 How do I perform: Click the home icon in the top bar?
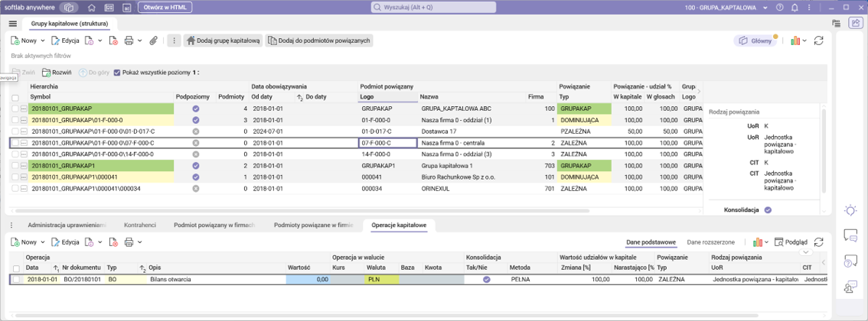(92, 8)
